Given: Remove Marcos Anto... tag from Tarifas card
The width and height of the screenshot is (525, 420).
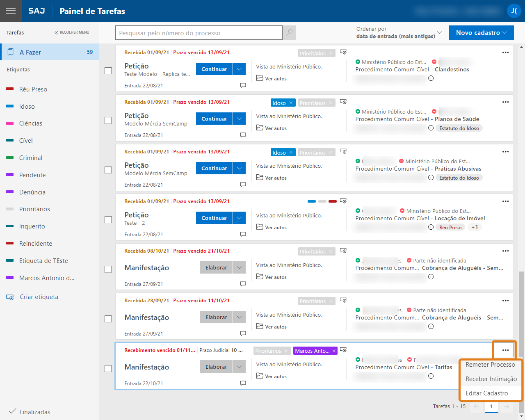Looking at the screenshot, I should 334,351.
